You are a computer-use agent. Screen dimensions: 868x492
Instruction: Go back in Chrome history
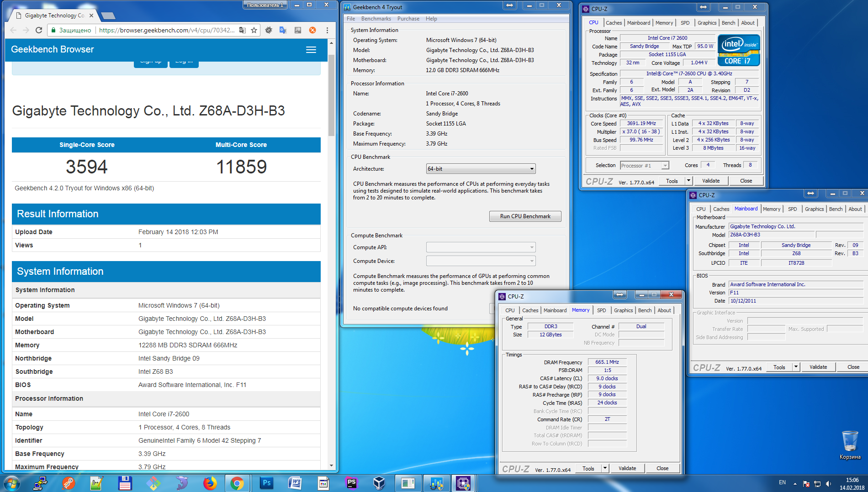[x=13, y=30]
